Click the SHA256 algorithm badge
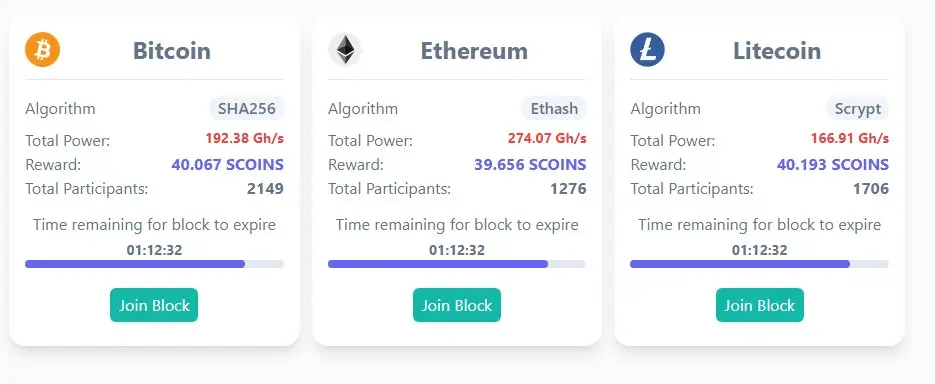Screen dimensions: 935x384 pos(247,109)
